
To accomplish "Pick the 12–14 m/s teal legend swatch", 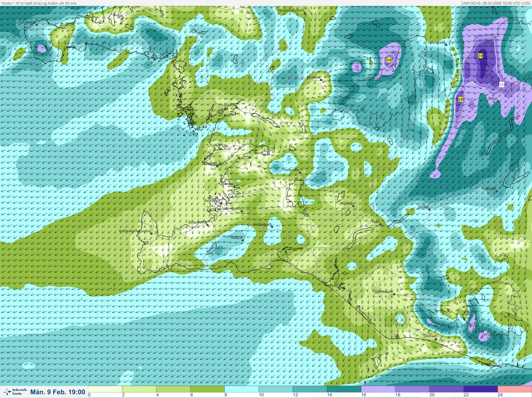I will 310,389.
